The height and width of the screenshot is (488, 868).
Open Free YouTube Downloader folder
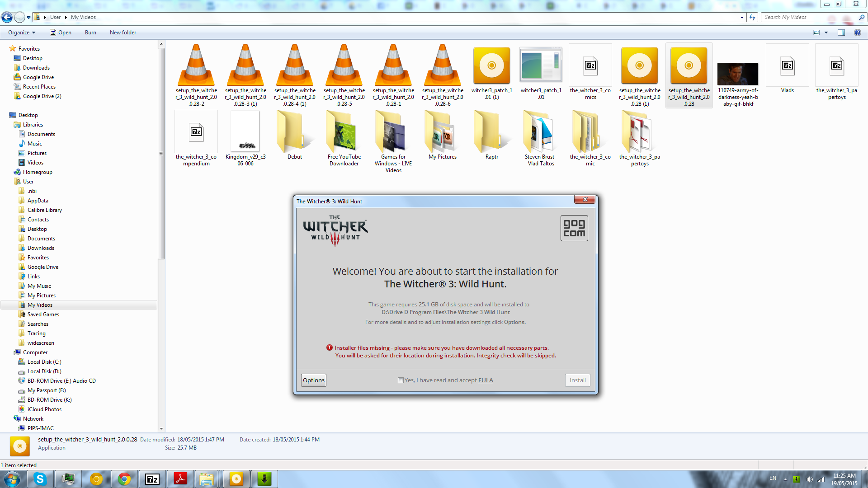pos(344,139)
